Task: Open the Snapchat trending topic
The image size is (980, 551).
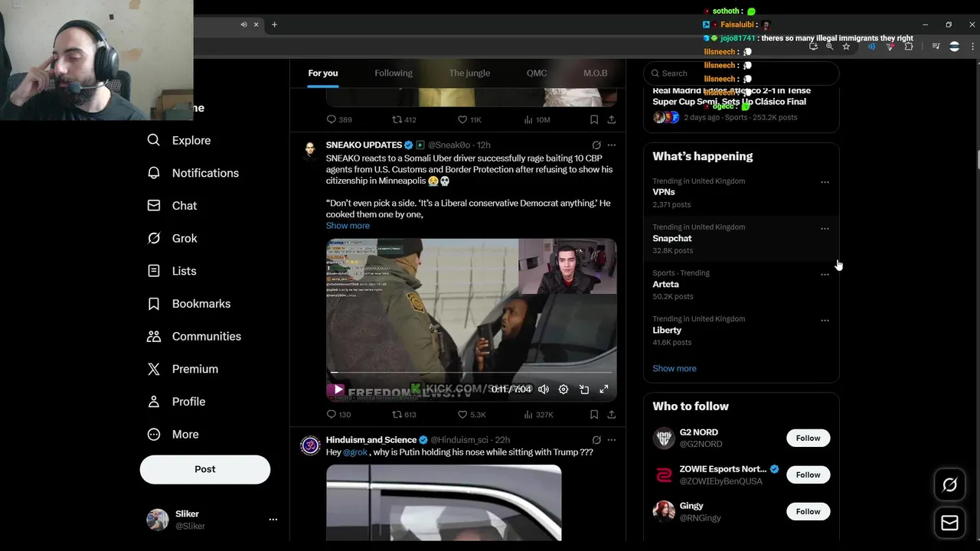Action: pos(741,239)
